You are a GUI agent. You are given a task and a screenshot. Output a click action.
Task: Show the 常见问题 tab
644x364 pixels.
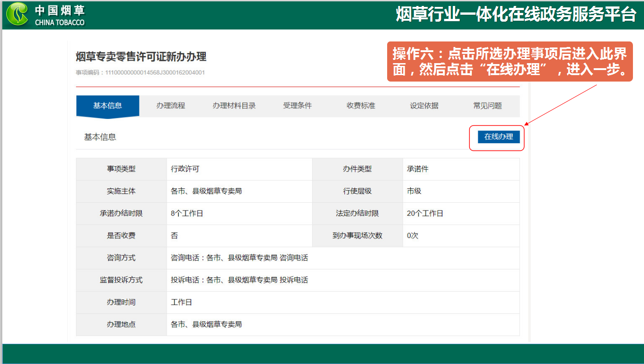tap(487, 106)
